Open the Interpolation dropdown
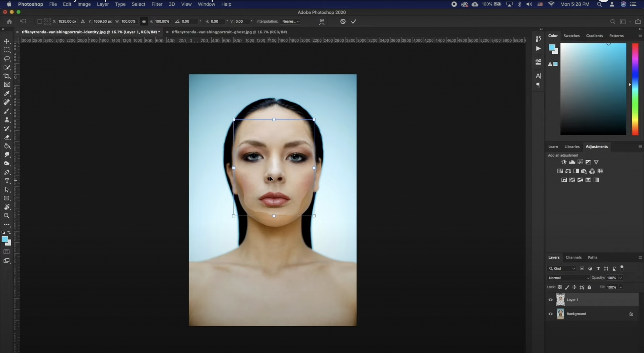The height and width of the screenshot is (353, 644). coord(290,21)
